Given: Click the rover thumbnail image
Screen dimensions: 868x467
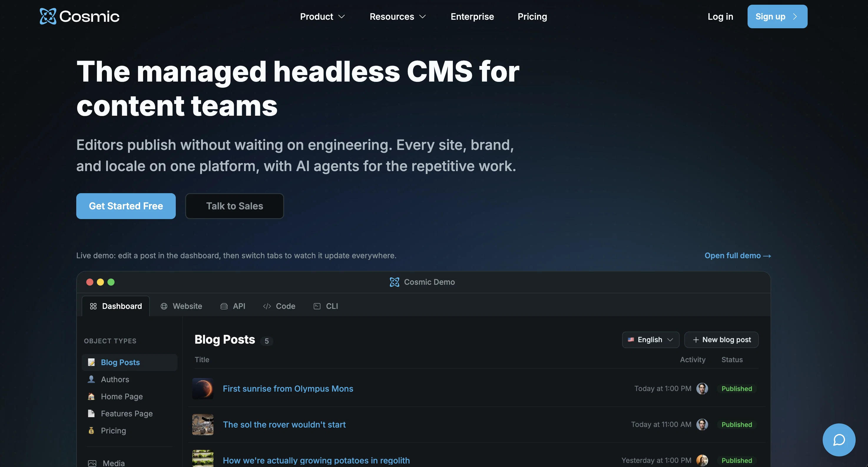Looking at the screenshot, I should pyautogui.click(x=203, y=425).
